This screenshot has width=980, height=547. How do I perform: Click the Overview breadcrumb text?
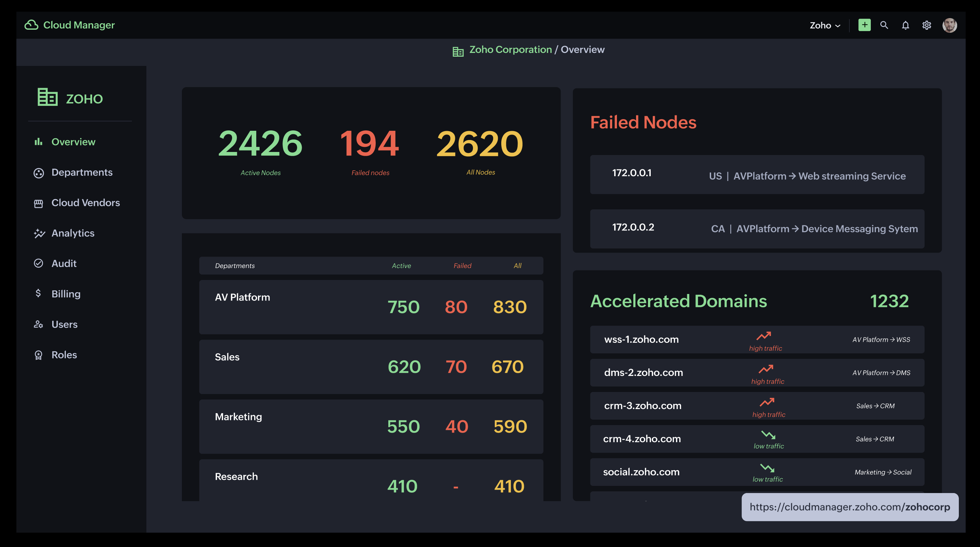[x=582, y=50]
